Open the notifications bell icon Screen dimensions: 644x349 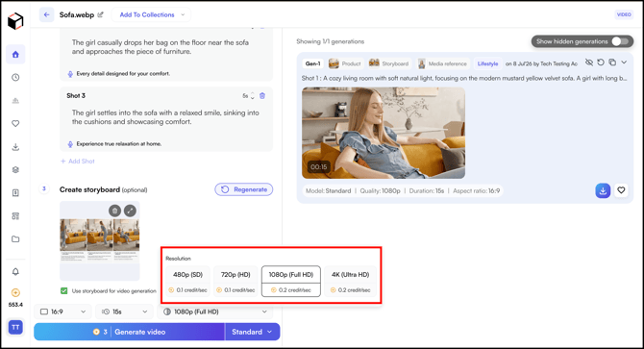pos(15,271)
